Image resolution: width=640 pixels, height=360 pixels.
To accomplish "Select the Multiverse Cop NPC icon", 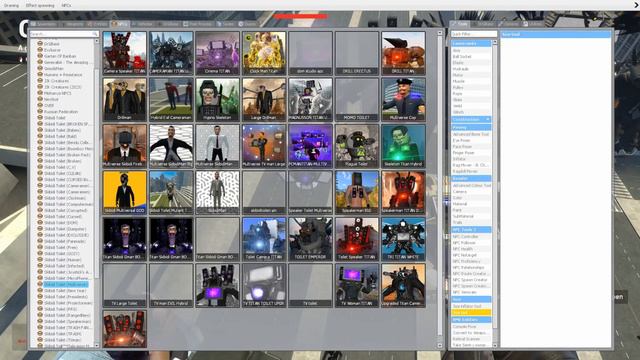I will tap(403, 100).
